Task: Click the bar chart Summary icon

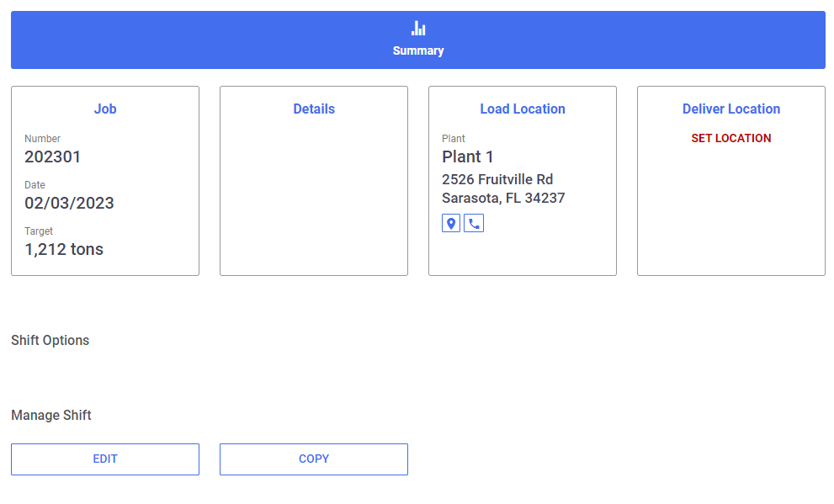Action: click(418, 28)
